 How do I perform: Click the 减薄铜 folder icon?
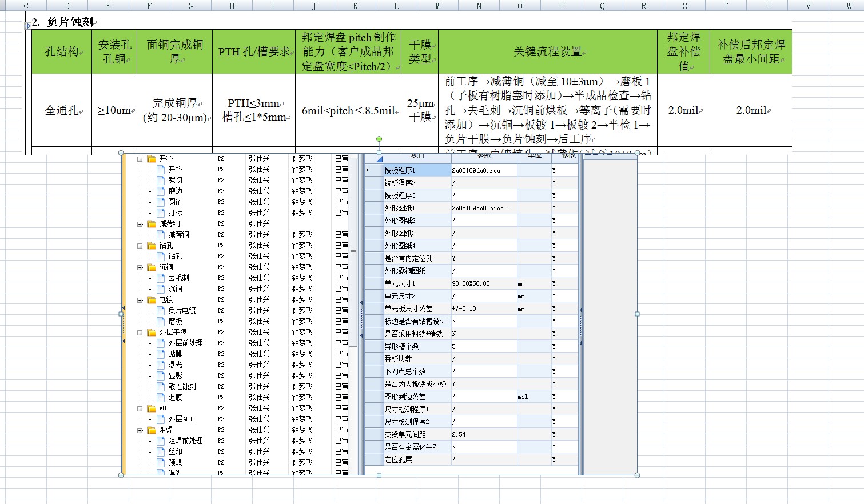point(152,224)
